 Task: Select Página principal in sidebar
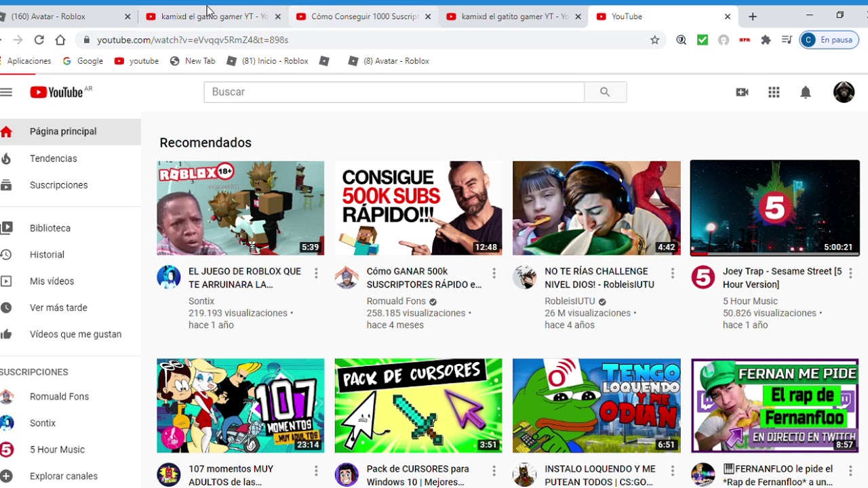pos(71,131)
